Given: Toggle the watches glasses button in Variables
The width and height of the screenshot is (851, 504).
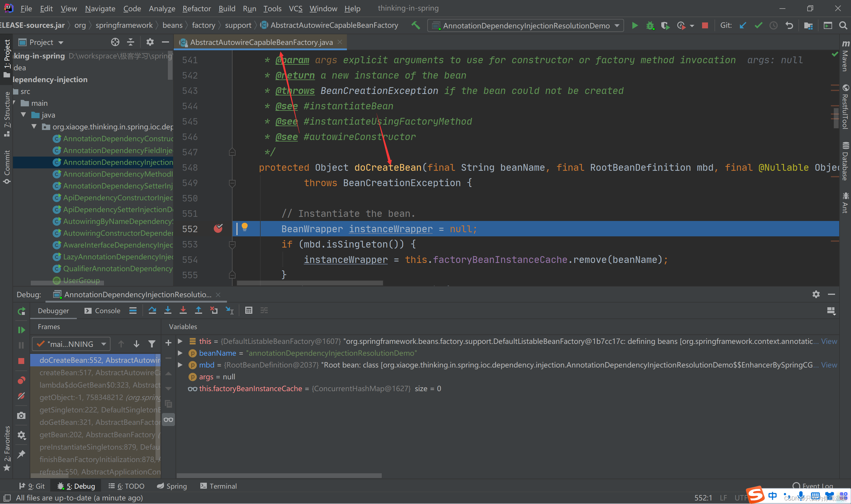Looking at the screenshot, I should (x=168, y=420).
